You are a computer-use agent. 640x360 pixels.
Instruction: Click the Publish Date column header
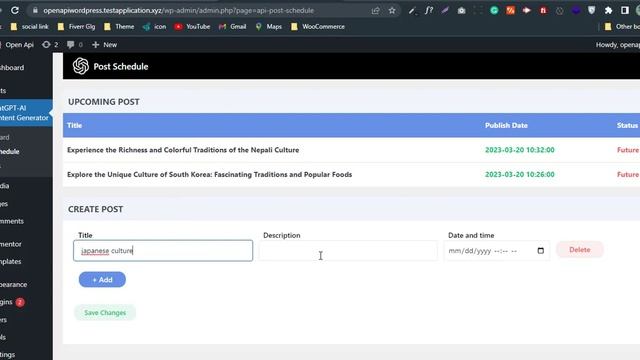tap(506, 125)
